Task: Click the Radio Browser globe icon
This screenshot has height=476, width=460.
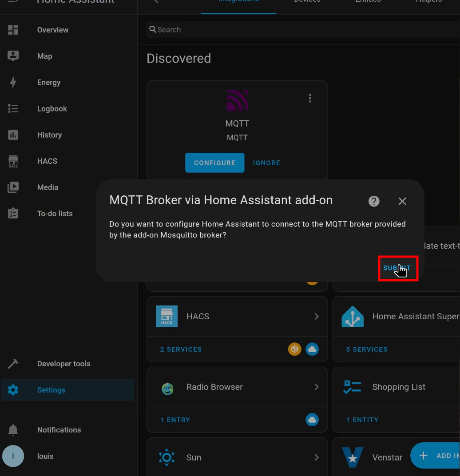Action: (167, 389)
